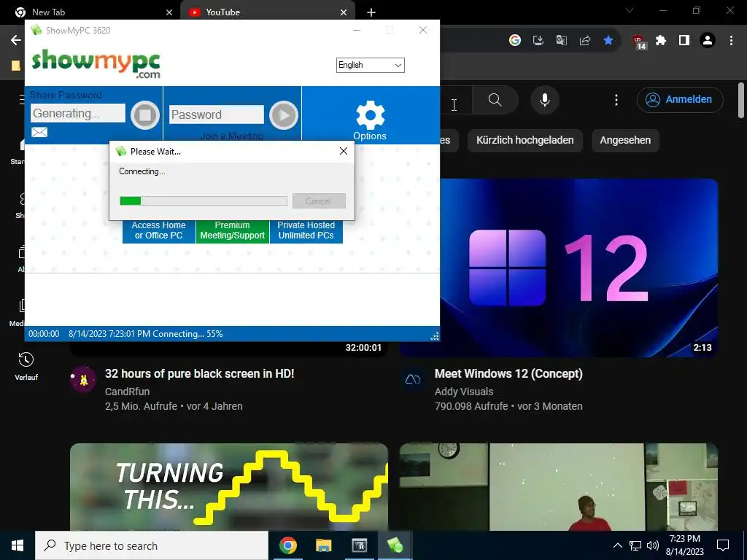Screen dimensions: 747x560
Task: Click the Anmelden sign-in button
Action: pos(680,99)
